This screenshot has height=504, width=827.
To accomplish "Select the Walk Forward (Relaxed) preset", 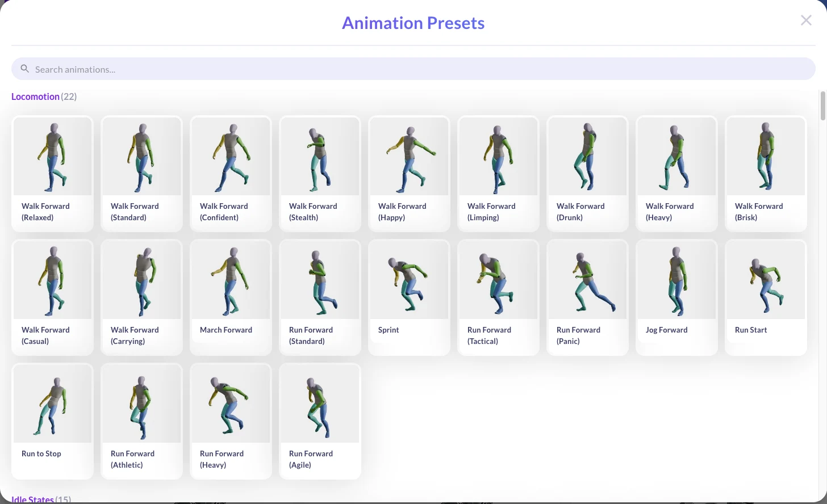I will [x=52, y=174].
